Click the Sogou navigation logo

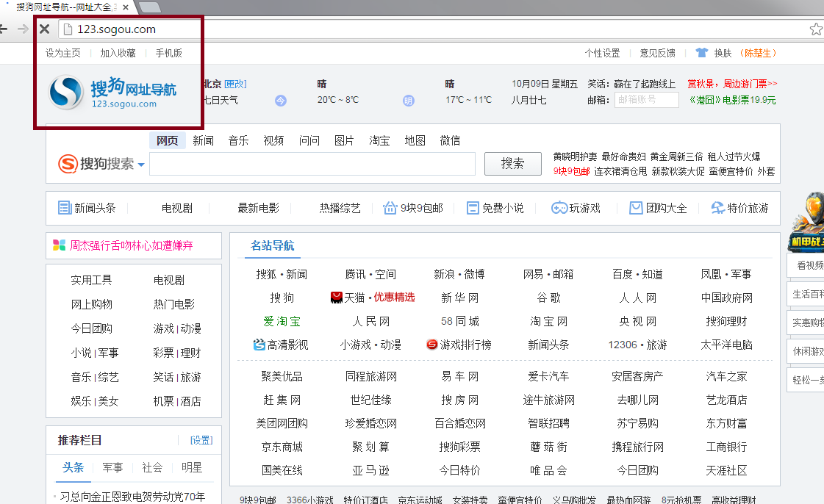113,93
